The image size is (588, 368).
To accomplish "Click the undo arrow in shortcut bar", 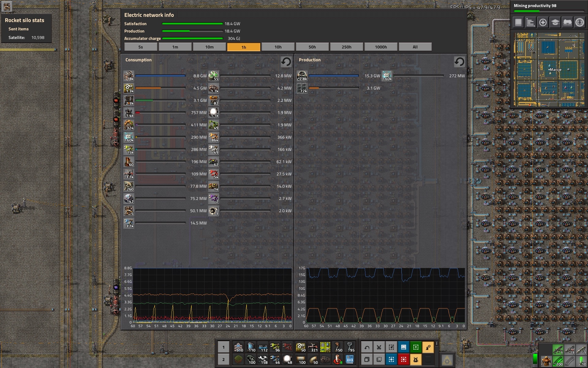I will (x=367, y=347).
